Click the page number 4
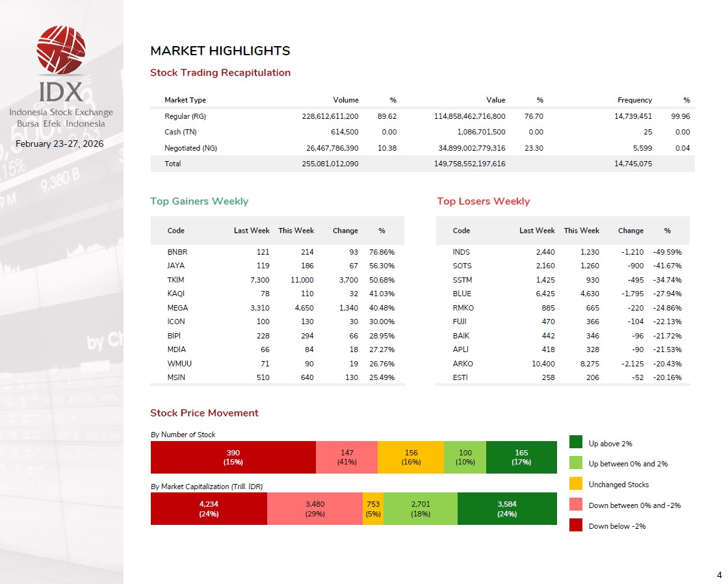Viewport: 728px width, 584px height. (x=719, y=574)
